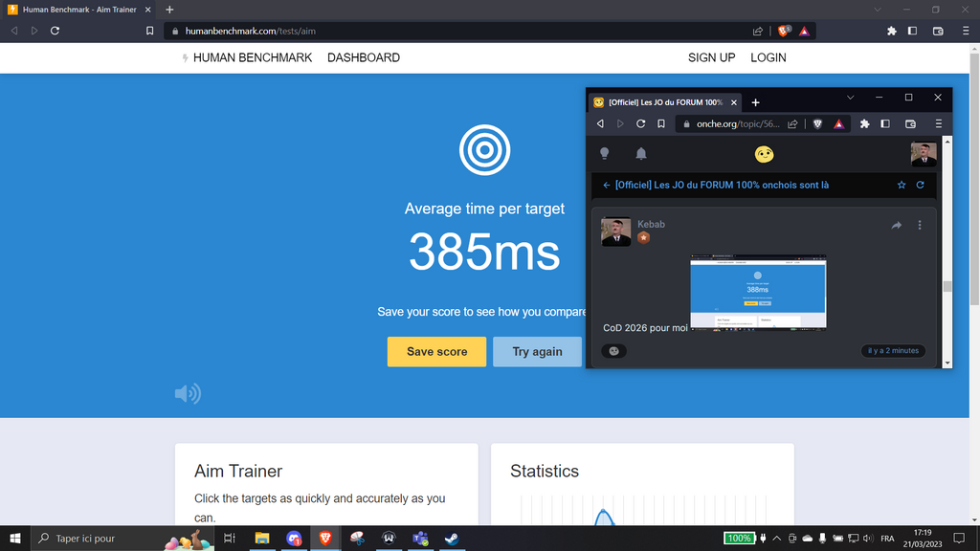Open the notifications bell on onche.org
The image size is (980, 551).
click(x=641, y=153)
